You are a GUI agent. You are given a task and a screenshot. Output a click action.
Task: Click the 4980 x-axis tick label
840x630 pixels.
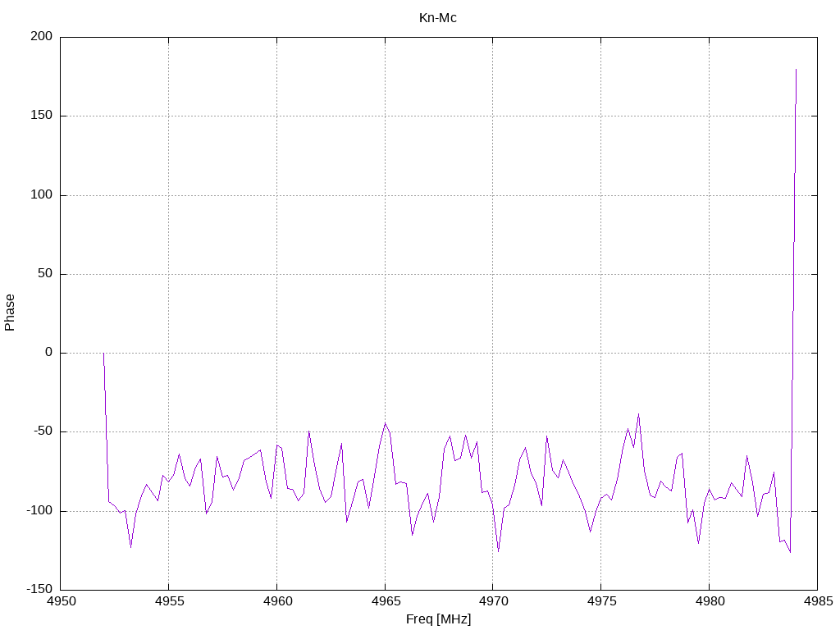[710, 601]
